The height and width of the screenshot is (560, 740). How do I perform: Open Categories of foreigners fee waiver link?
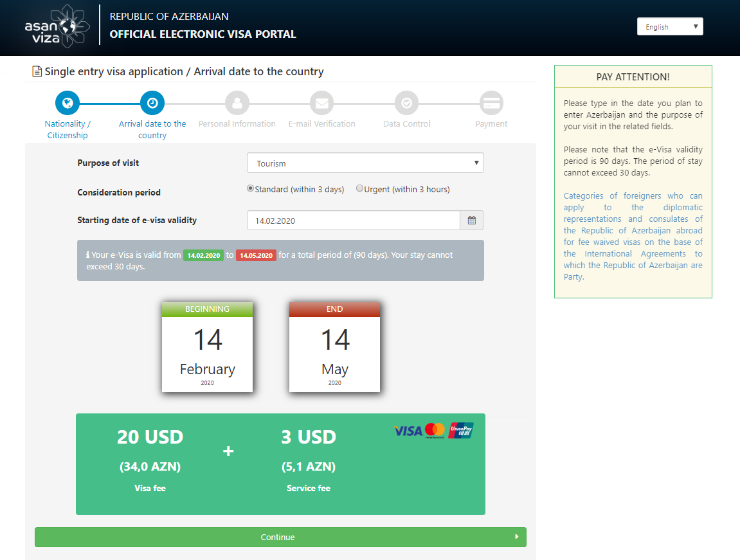[633, 237]
